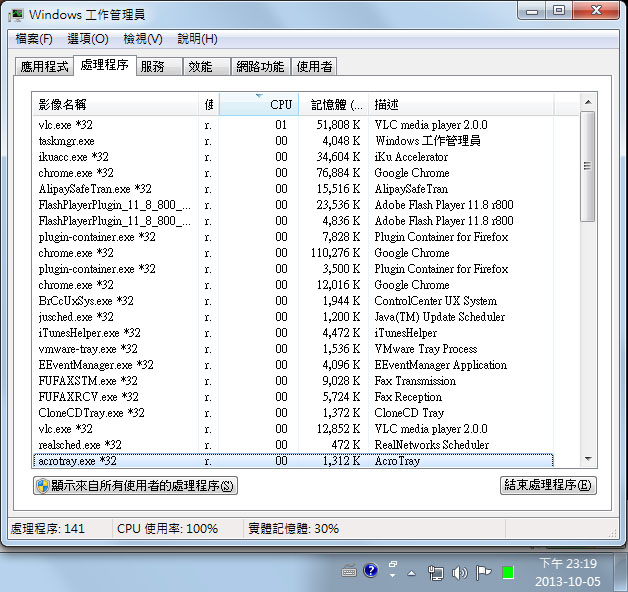Select iTunesHelper.exe *32 process

click(x=293, y=333)
